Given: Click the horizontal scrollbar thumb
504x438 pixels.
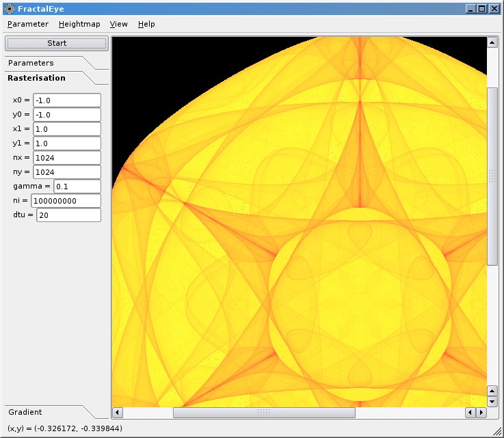Looking at the screenshot, I should pyautogui.click(x=264, y=413).
